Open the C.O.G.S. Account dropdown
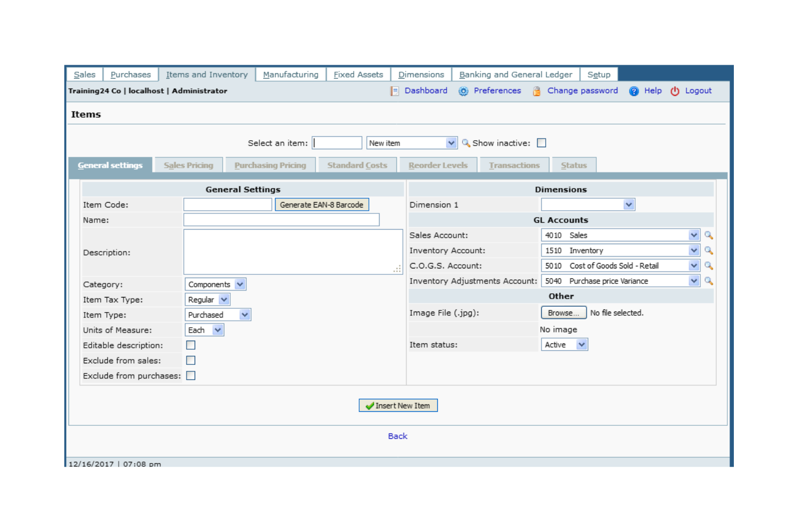This screenshot has width=798, height=532. point(620,266)
